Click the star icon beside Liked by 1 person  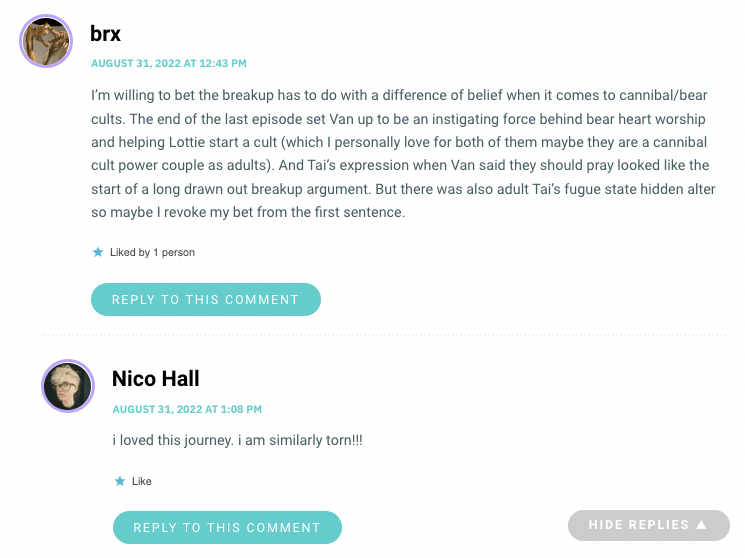click(98, 252)
